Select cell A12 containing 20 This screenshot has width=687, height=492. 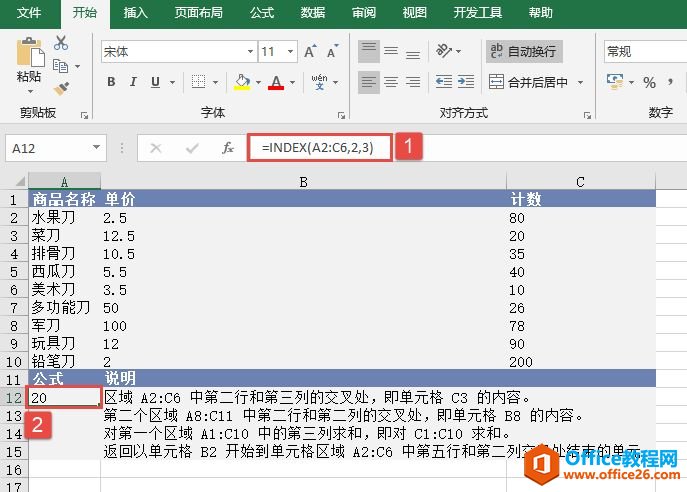pos(64,397)
